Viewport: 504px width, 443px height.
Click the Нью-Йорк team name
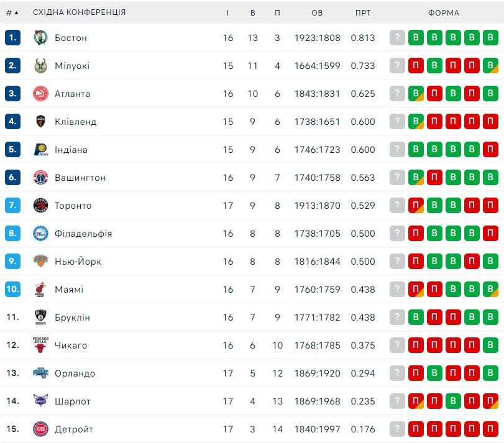click(x=78, y=262)
